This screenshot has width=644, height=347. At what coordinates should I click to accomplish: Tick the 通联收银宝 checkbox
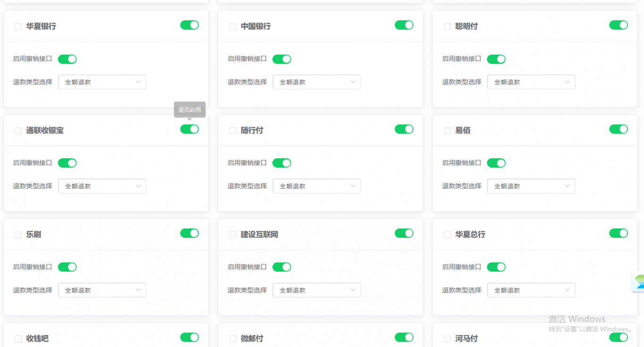point(18,131)
